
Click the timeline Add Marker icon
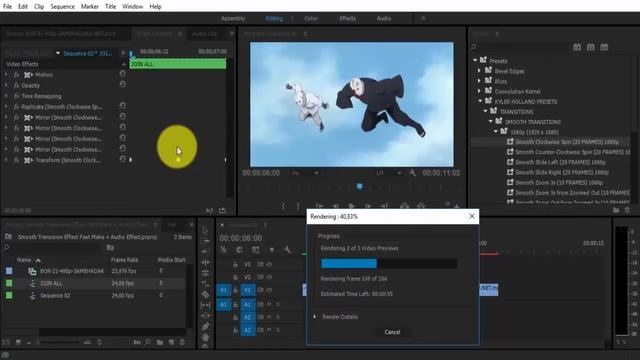[x=271, y=249]
